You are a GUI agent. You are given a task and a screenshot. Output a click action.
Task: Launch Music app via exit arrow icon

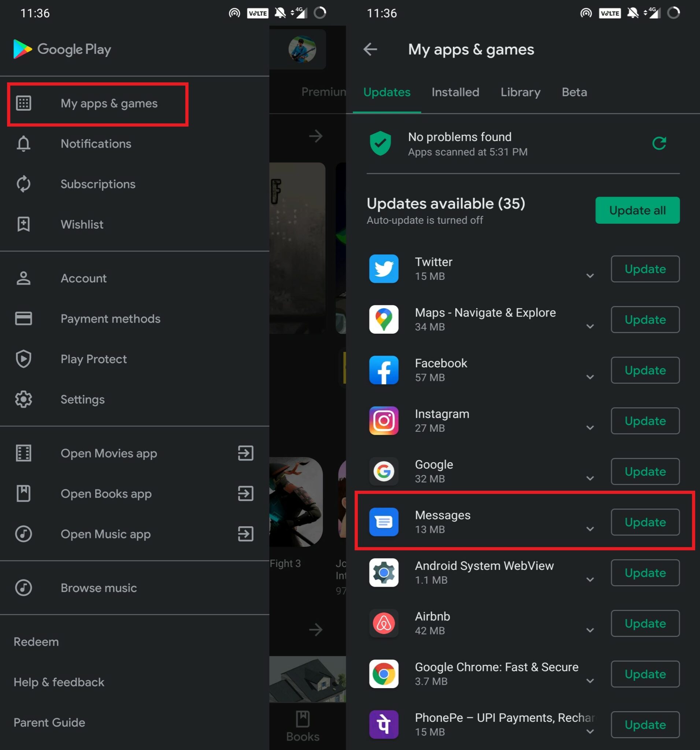pyautogui.click(x=246, y=534)
